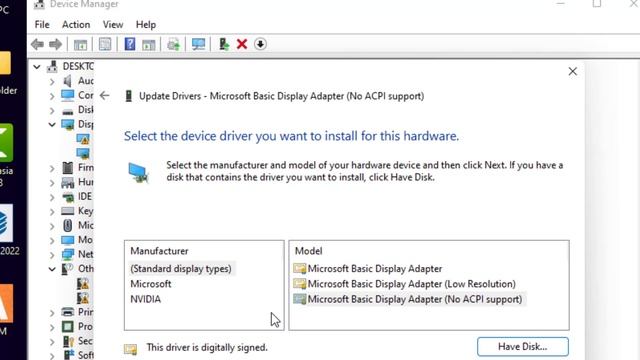
Task: Expand the Disk drives category
Action: point(52,111)
